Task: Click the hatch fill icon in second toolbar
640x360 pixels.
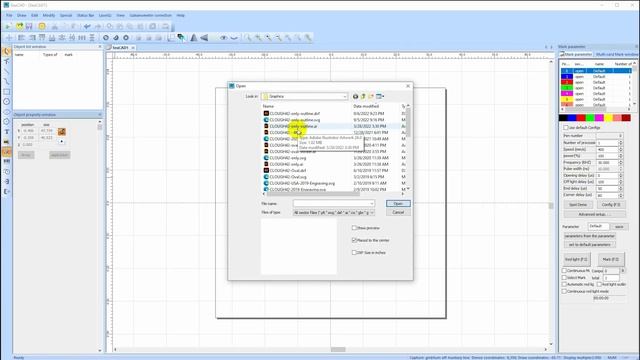Action: point(181,38)
